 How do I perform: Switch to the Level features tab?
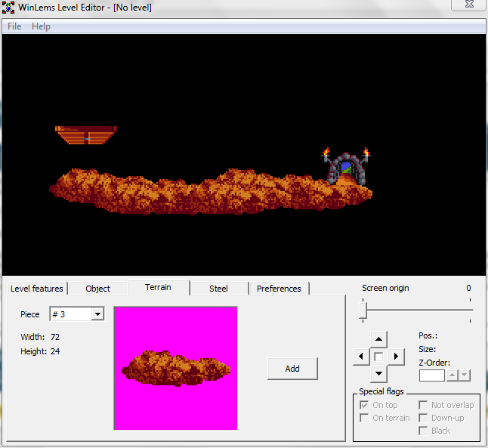(x=37, y=289)
